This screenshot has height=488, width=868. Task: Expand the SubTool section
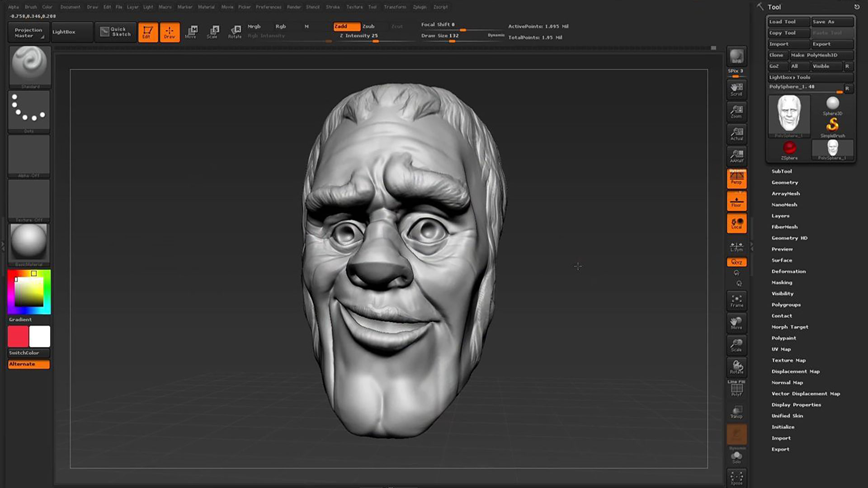[782, 171]
